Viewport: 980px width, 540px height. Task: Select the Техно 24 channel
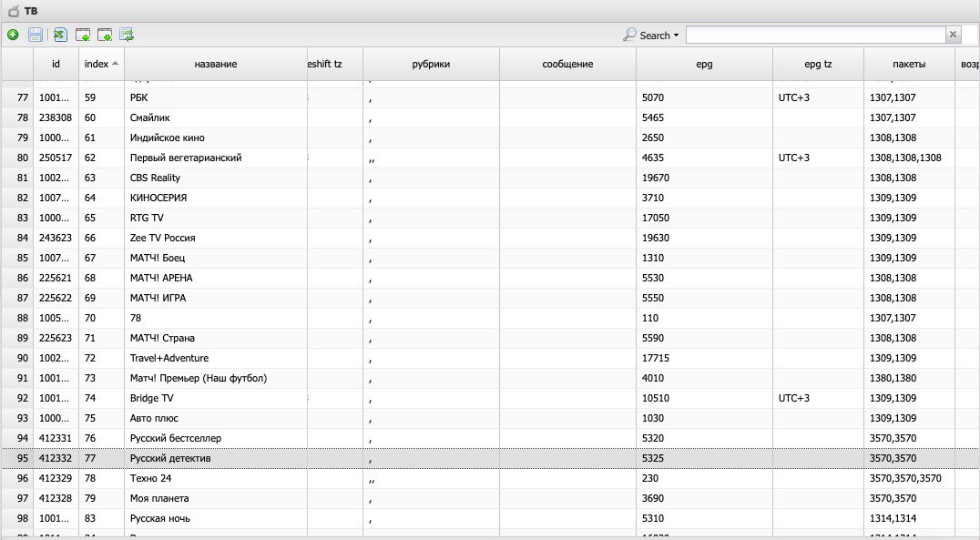[216, 477]
